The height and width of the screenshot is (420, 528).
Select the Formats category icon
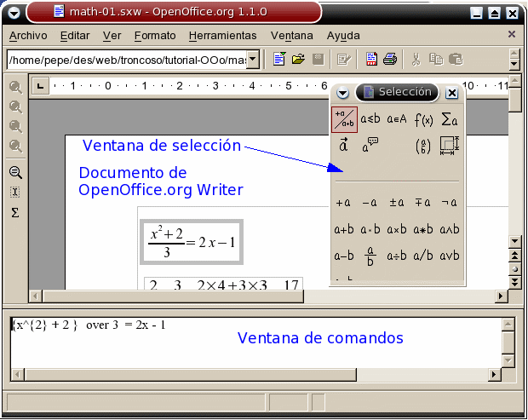(x=450, y=146)
